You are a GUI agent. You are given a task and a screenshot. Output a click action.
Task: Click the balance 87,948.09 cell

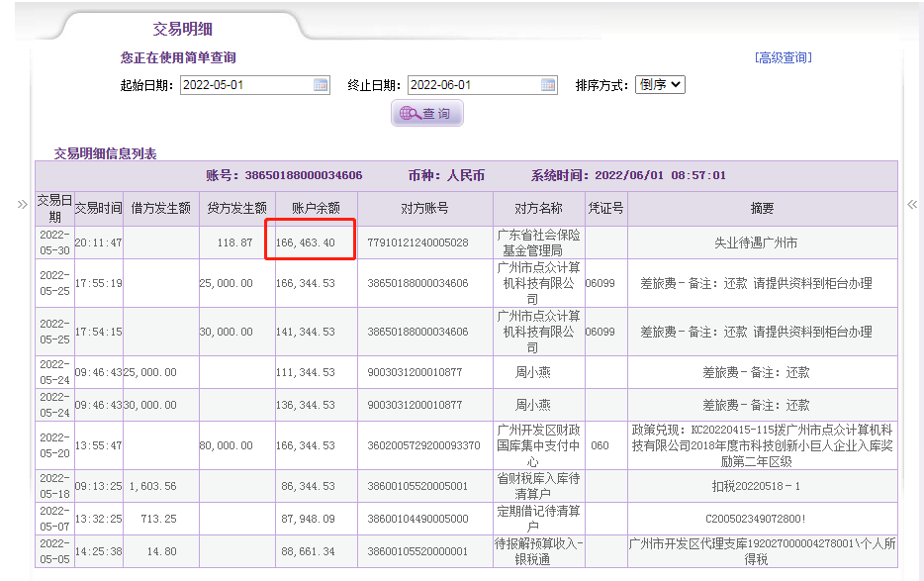(316, 519)
